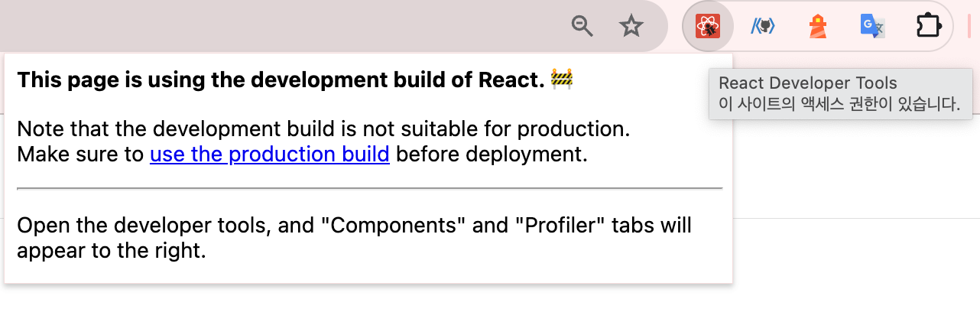Click the "Open the developer tools" paragraph
The width and height of the screenshot is (980, 309).
coord(354,238)
